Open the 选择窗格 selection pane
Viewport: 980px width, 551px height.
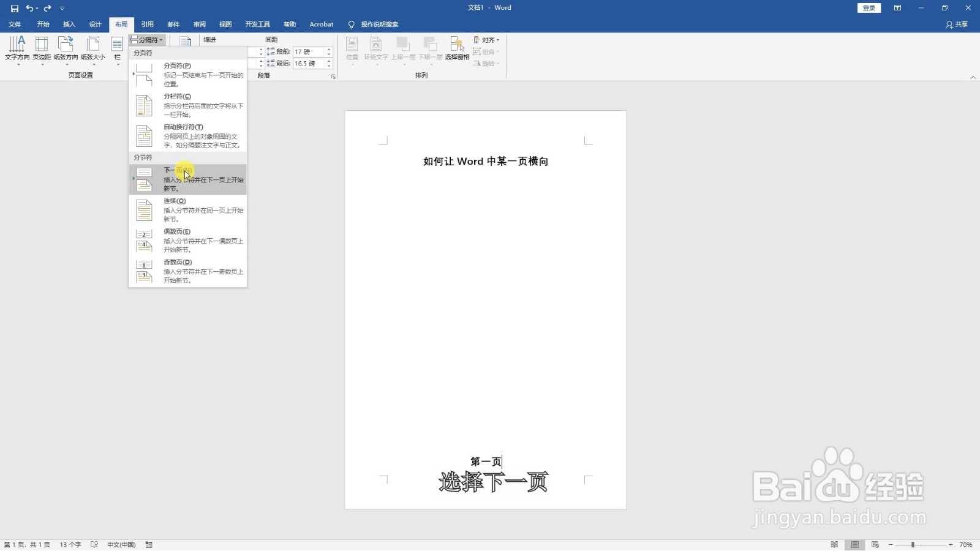point(457,49)
